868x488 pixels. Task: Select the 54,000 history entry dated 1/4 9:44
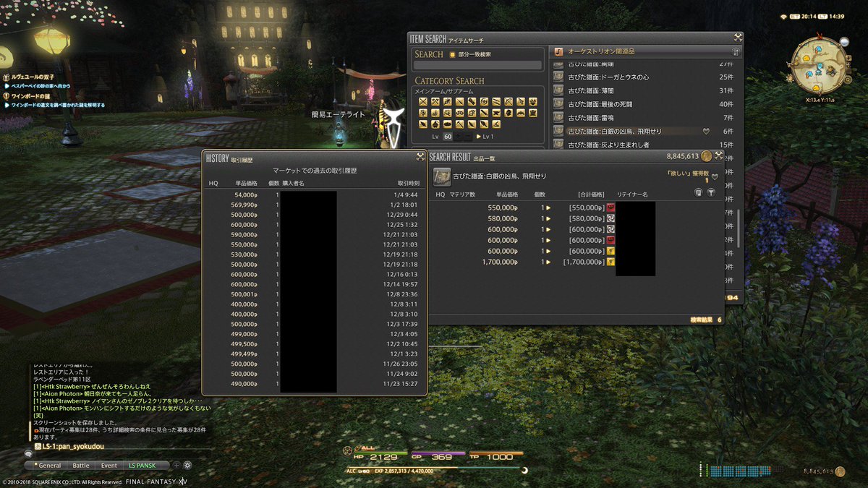(314, 194)
